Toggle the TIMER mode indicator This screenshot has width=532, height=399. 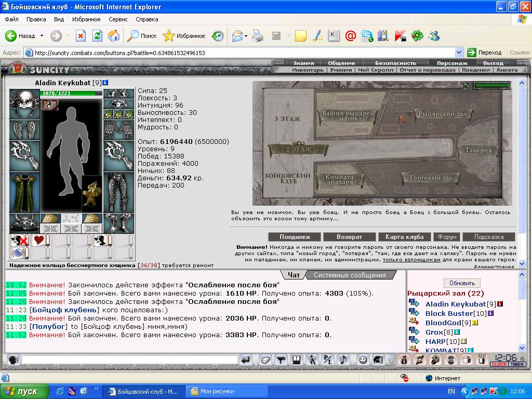pyautogui.click(x=517, y=364)
